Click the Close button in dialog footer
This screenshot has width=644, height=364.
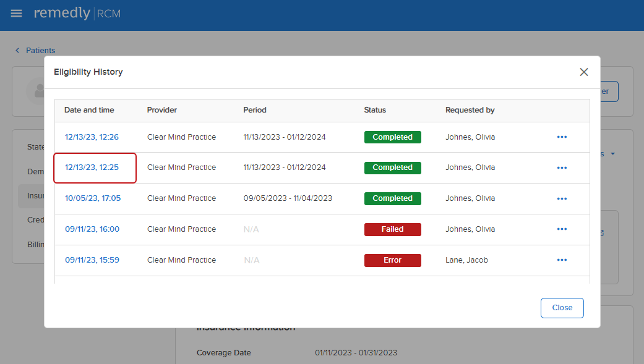[x=562, y=308]
